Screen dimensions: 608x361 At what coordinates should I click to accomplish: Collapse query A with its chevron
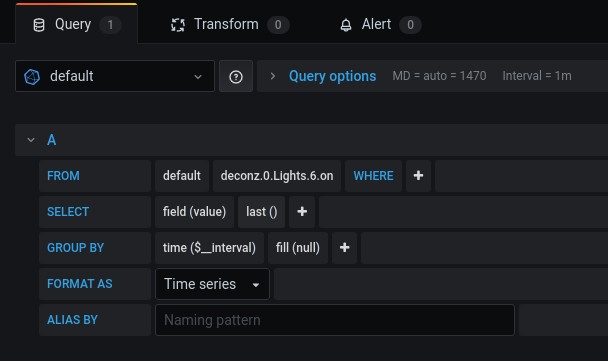pos(31,140)
